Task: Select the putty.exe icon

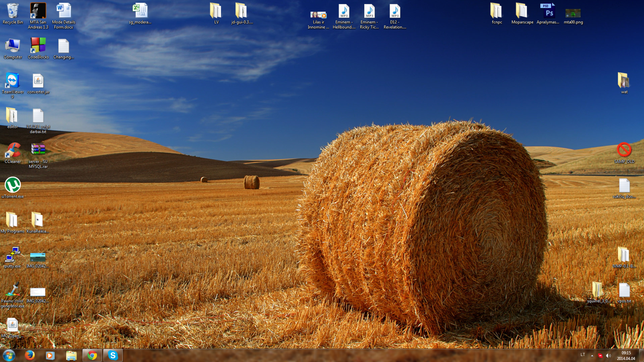Action: click(12, 257)
